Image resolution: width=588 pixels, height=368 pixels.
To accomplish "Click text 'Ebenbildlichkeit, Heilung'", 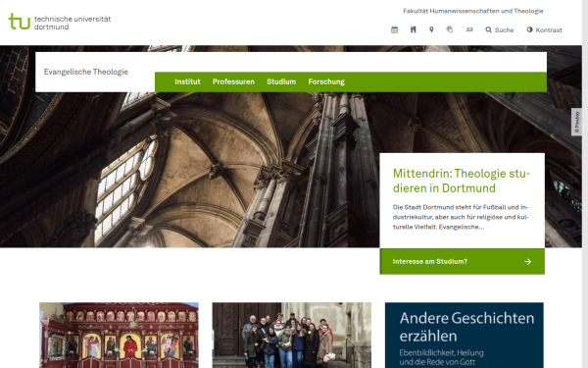I will pos(441,353).
